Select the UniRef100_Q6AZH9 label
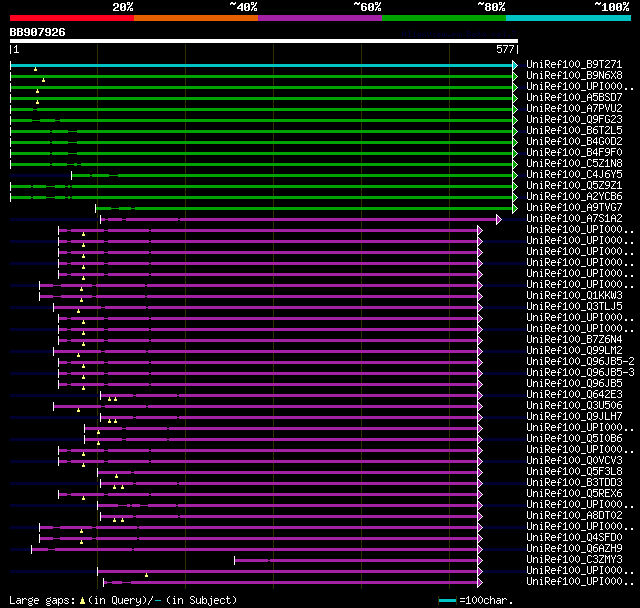 click(574, 549)
